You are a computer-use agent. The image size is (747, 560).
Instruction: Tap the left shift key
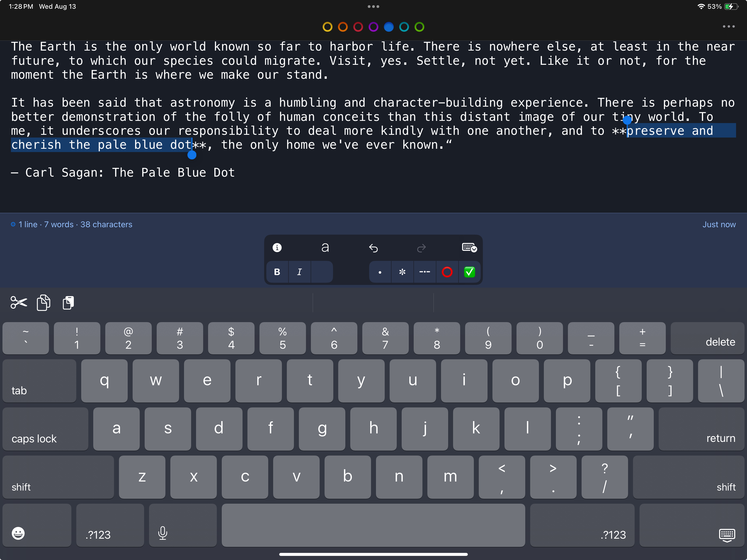[58, 477]
